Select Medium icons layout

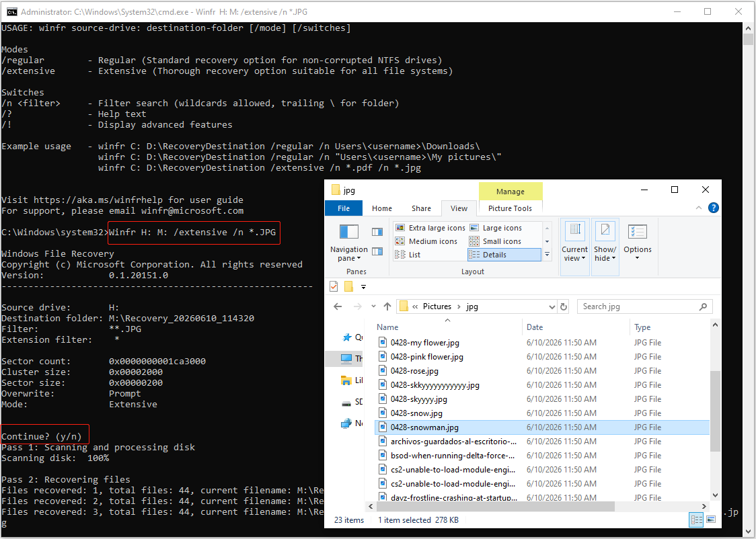(426, 241)
